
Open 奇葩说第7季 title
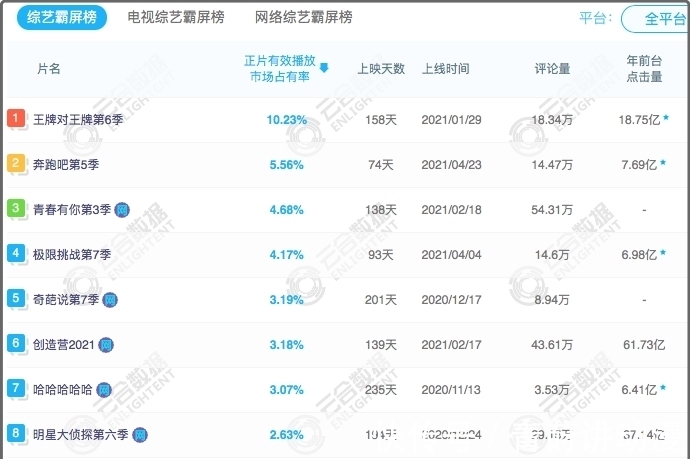pyautogui.click(x=66, y=300)
